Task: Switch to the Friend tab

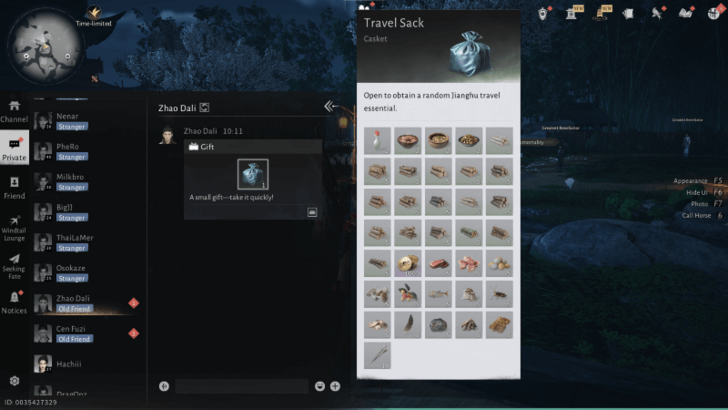Action: pos(14,188)
